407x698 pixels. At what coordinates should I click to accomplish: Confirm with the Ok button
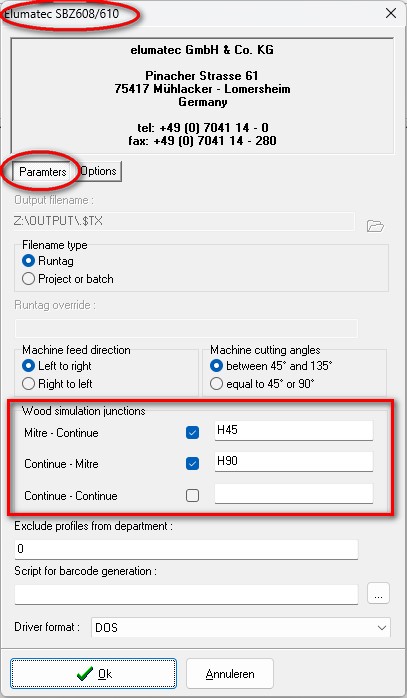(x=94, y=674)
